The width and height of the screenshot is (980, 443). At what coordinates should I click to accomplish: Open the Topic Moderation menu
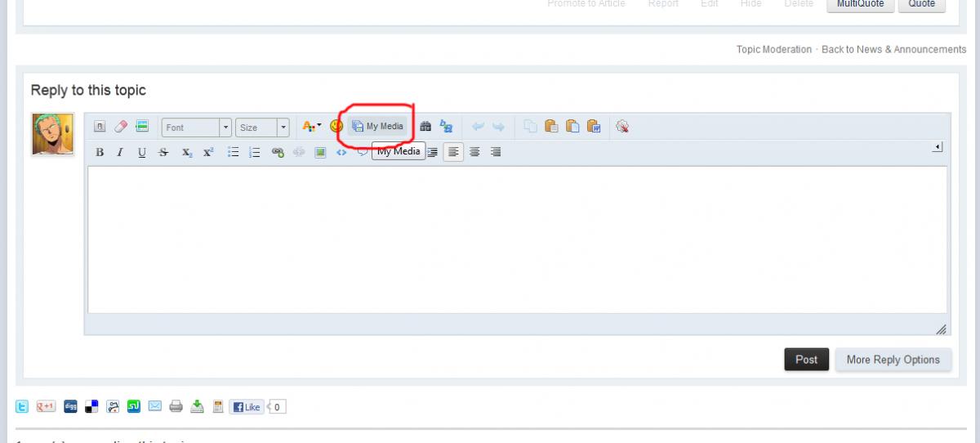coord(774,50)
